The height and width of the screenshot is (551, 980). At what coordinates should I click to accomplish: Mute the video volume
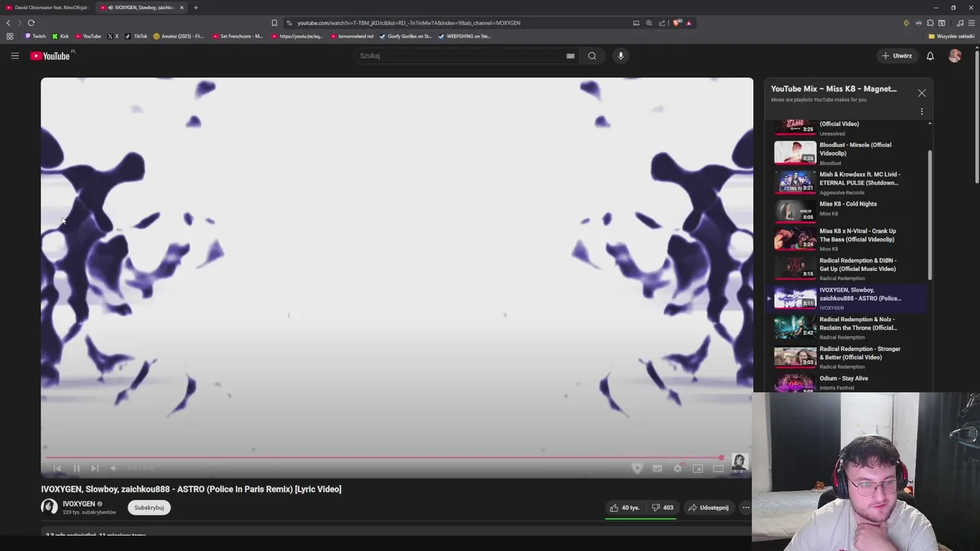[113, 468]
